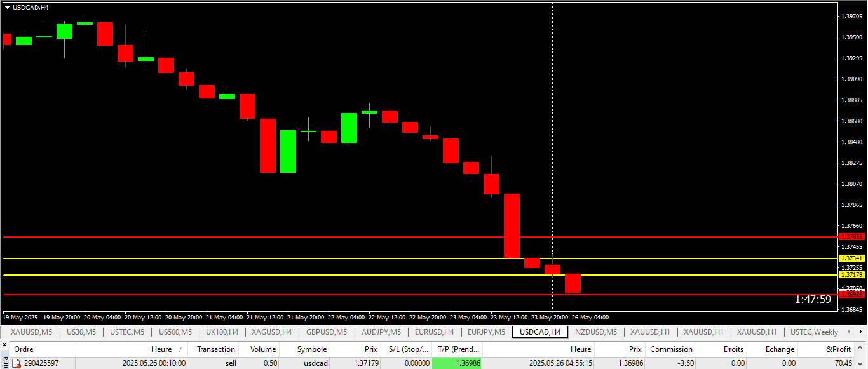Screen dimensions: 868x369
Task: Click the 26 May 04:00 time axis label
Action: [590, 317]
